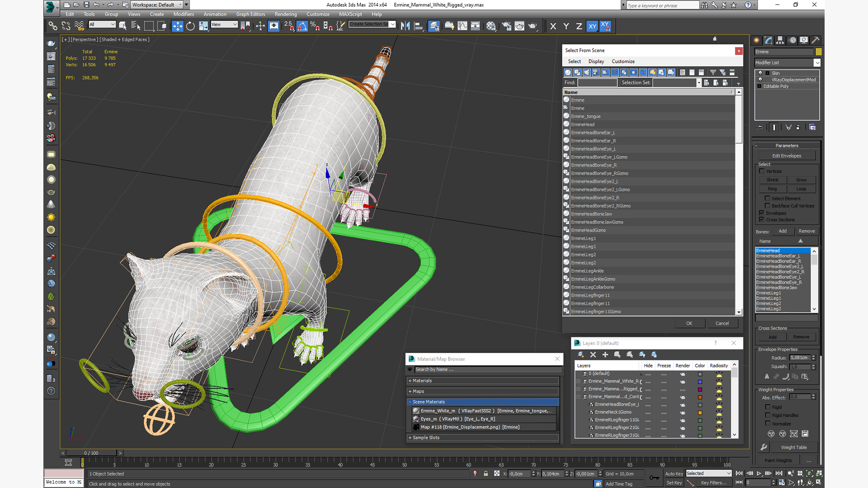
Task: Click the Toggle Set Key Mode key icon
Action: pyautogui.click(x=654, y=478)
